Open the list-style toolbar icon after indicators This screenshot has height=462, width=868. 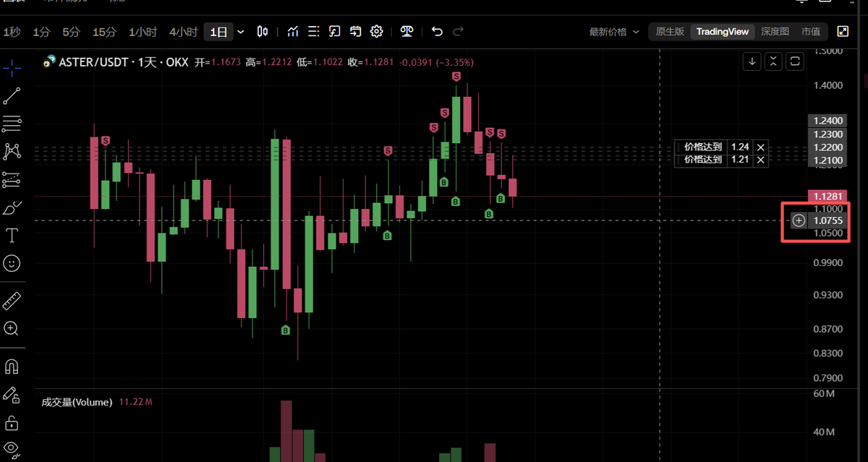tap(313, 32)
